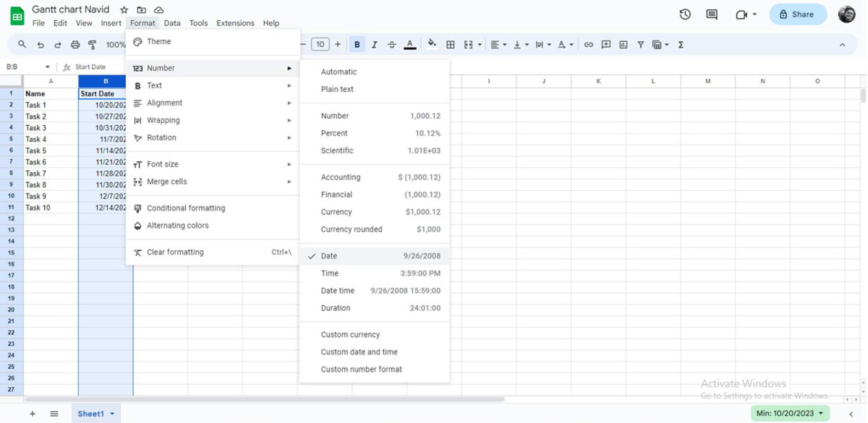Screen dimensions: 868x423
Task: Open the Min: 10/20/2023 summary dropdown
Action: click(790, 413)
